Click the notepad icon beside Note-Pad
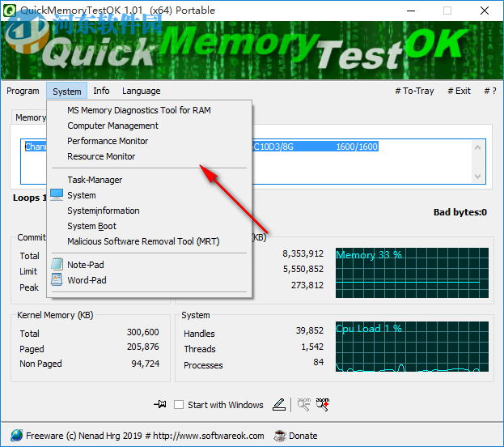 [57, 264]
